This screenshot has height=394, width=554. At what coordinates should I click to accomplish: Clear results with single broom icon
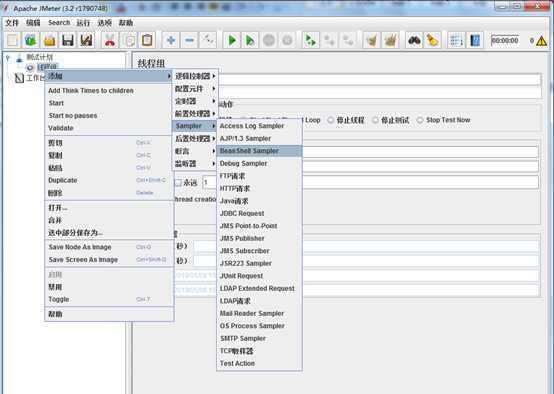[372, 40]
